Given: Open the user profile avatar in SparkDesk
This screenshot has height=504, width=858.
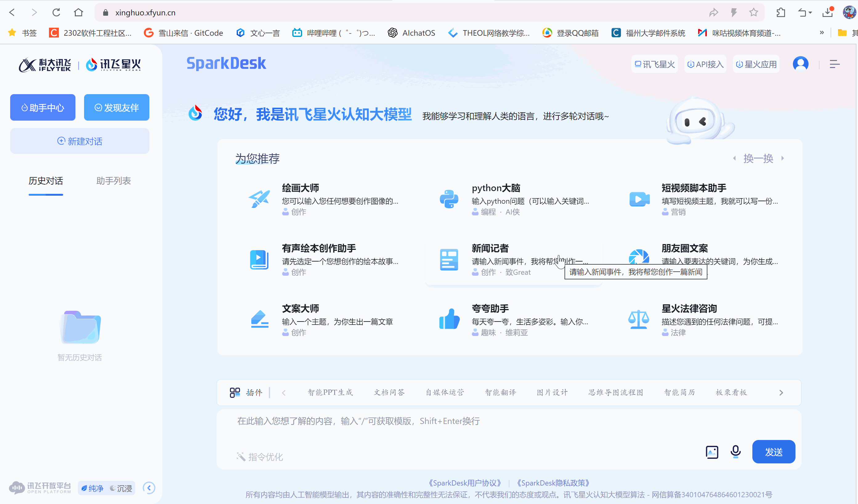Looking at the screenshot, I should coord(800,64).
